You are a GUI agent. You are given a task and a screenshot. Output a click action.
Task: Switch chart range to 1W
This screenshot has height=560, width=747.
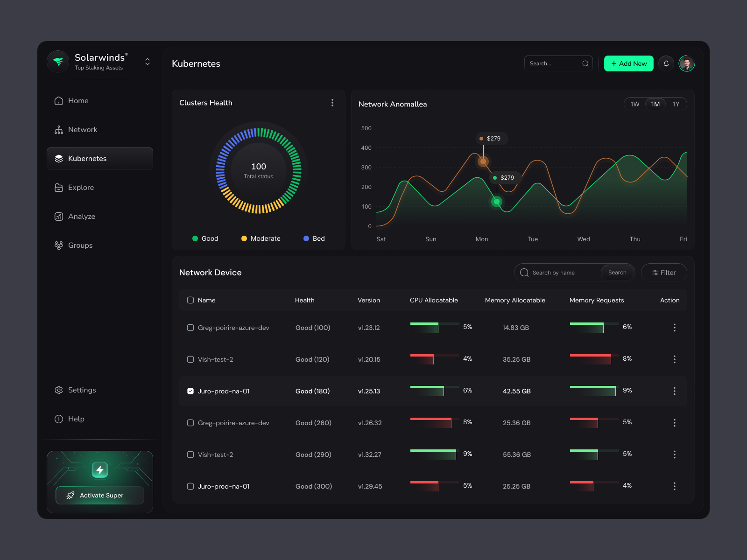pos(635,104)
